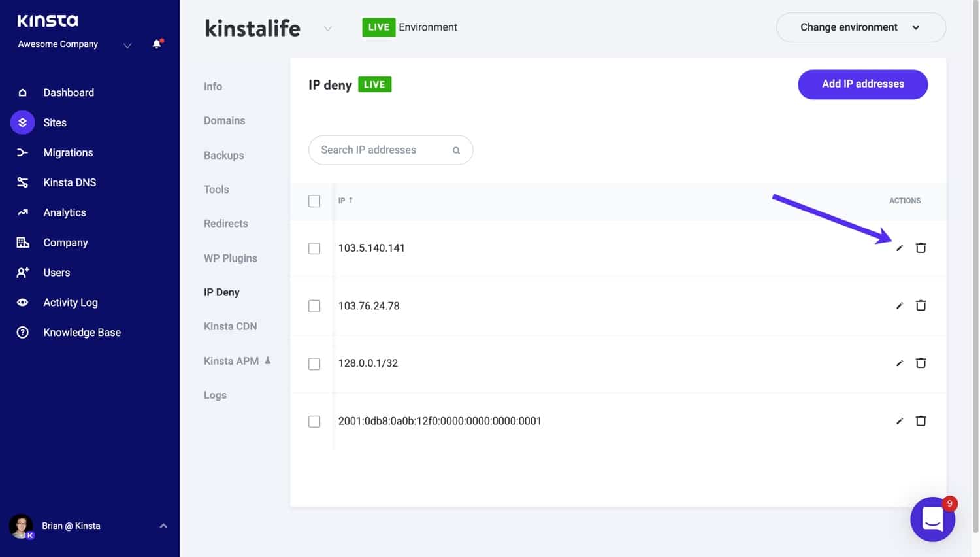The width and height of the screenshot is (980, 557).
Task: Open the Kinsta CDN section
Action: 231,326
